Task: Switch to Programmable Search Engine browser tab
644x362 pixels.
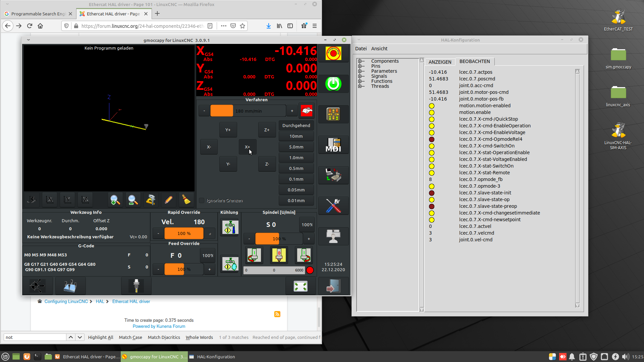Action: click(38, 14)
